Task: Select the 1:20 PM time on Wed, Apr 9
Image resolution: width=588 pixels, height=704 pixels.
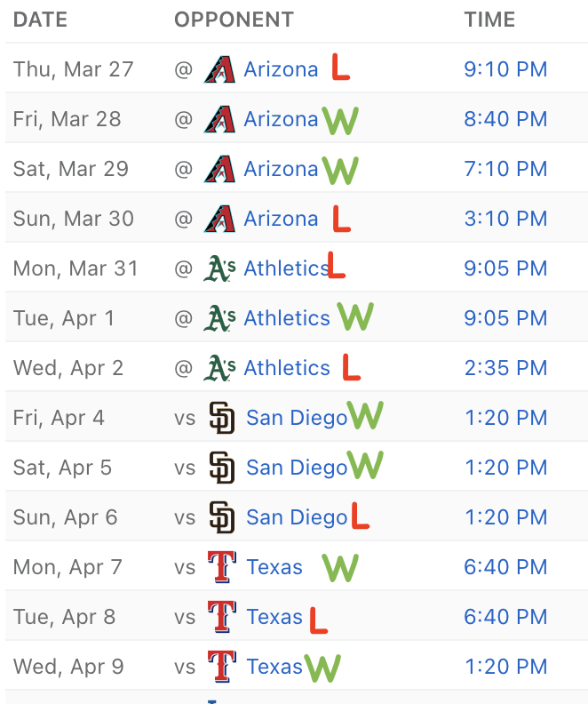Action: [x=506, y=667]
